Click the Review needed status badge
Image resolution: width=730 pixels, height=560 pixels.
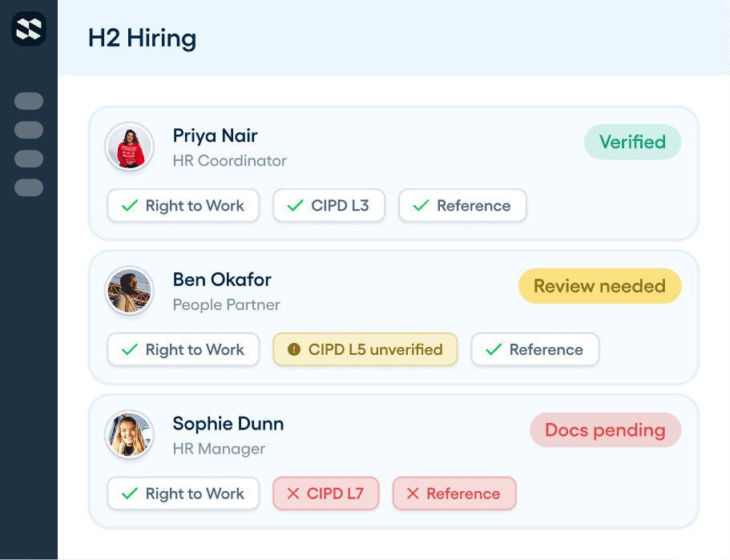point(599,286)
